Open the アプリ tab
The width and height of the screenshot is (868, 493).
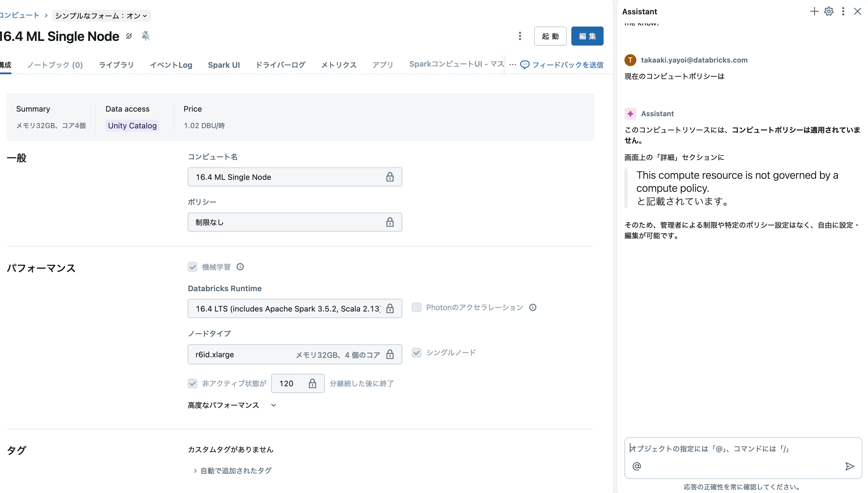point(383,65)
